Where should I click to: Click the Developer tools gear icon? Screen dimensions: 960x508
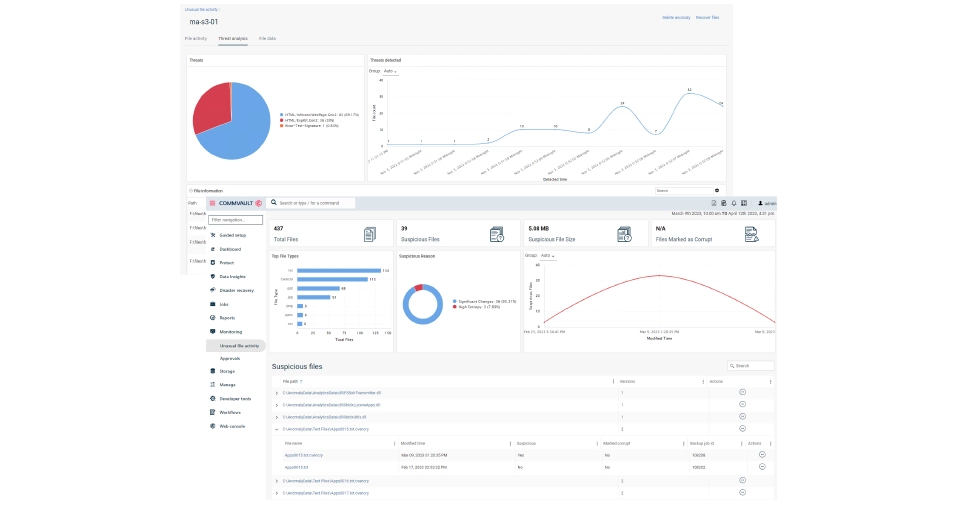212,398
